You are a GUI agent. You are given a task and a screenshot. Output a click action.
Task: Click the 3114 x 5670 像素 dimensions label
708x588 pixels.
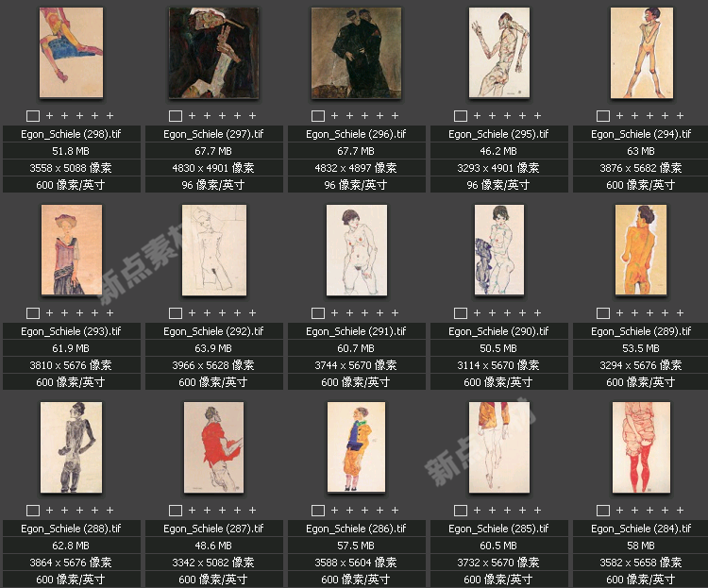pyautogui.click(x=498, y=365)
